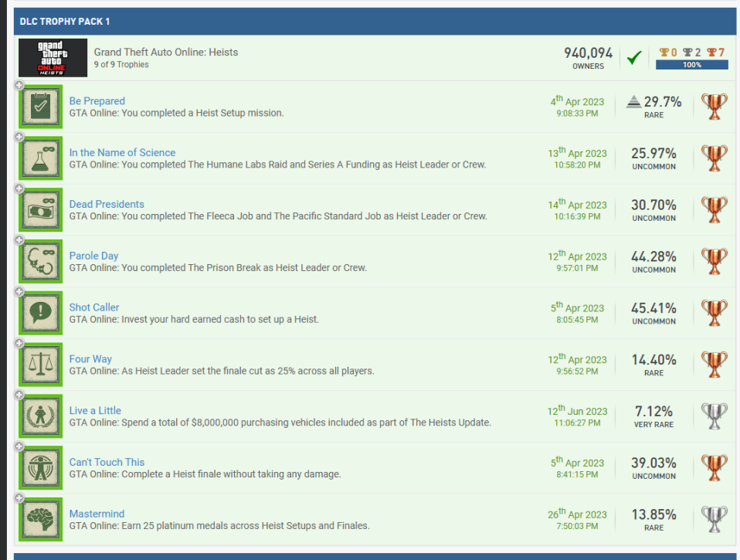Click the Dead Presidents cash icon

[40, 211]
